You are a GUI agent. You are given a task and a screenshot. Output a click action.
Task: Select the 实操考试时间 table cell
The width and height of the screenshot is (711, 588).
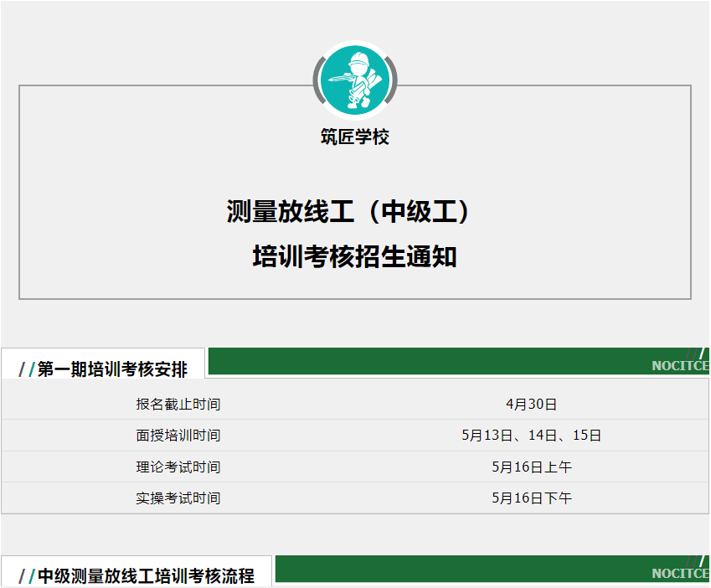coord(178,498)
